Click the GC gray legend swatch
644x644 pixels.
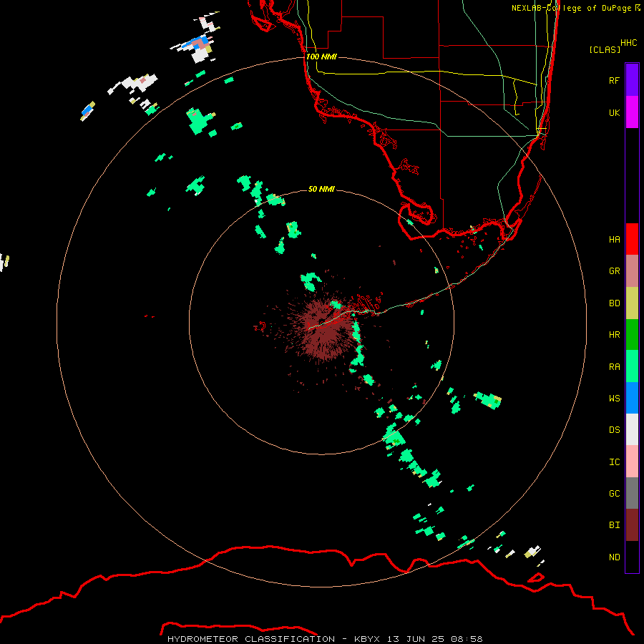[x=632, y=493]
